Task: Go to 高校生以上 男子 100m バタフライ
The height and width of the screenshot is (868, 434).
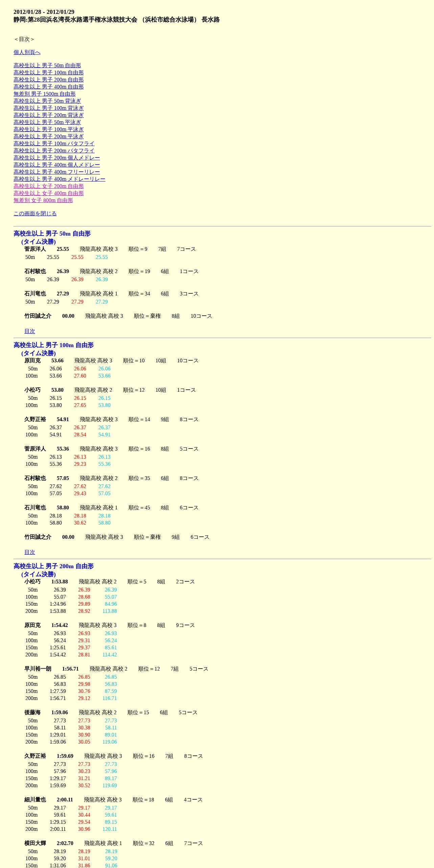Action: 54,144
